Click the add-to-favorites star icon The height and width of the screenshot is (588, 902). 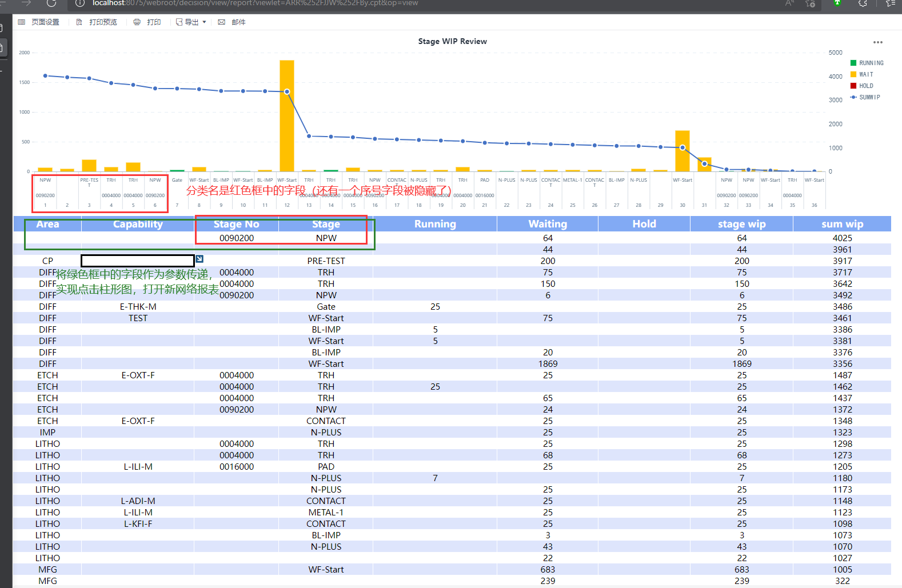810,3
